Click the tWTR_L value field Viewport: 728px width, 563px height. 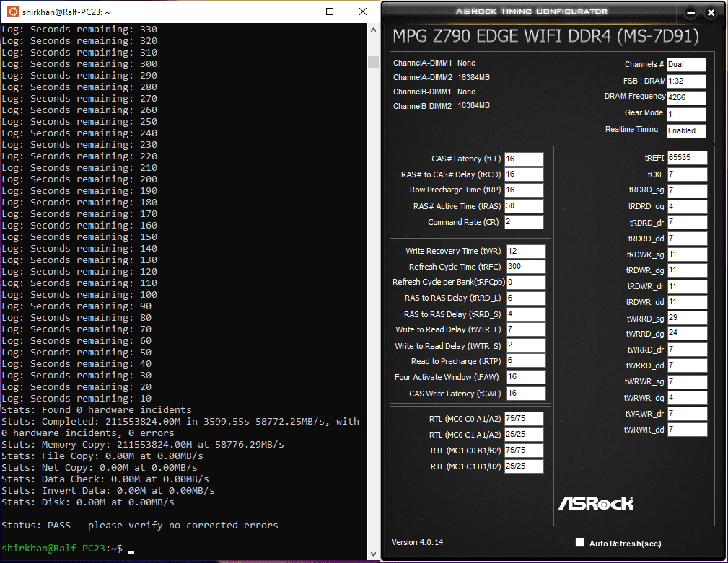[x=526, y=329]
